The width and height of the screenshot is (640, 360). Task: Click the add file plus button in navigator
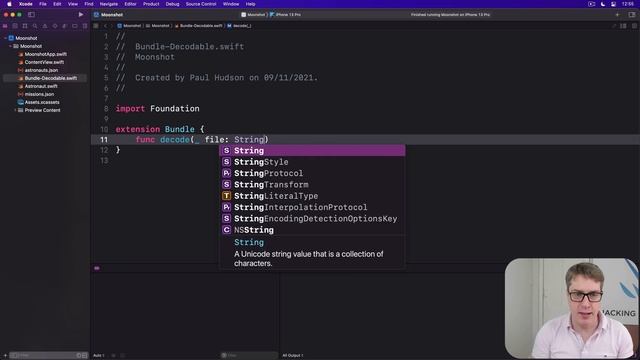(x=5, y=356)
